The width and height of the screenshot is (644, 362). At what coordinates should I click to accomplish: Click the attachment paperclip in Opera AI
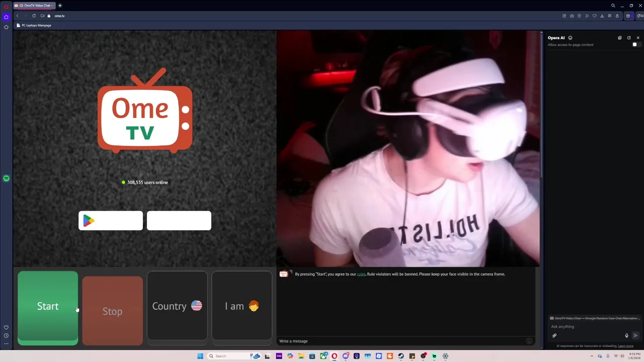554,336
